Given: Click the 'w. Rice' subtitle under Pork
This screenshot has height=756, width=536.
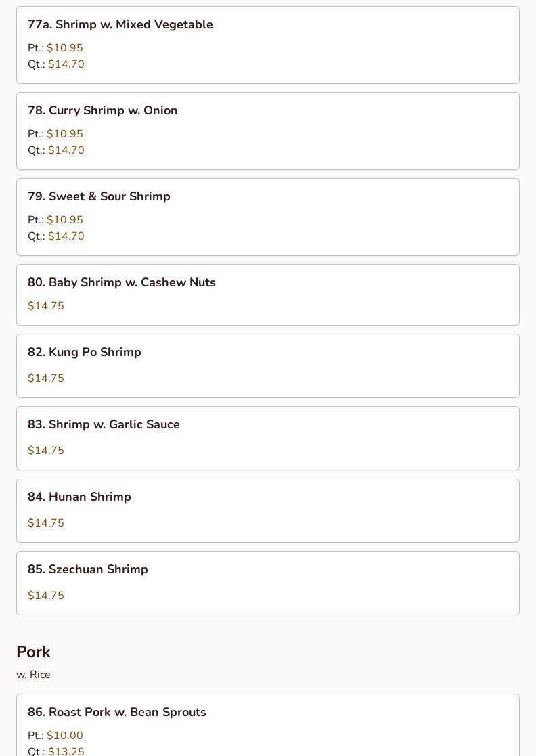Looking at the screenshot, I should 33,675.
